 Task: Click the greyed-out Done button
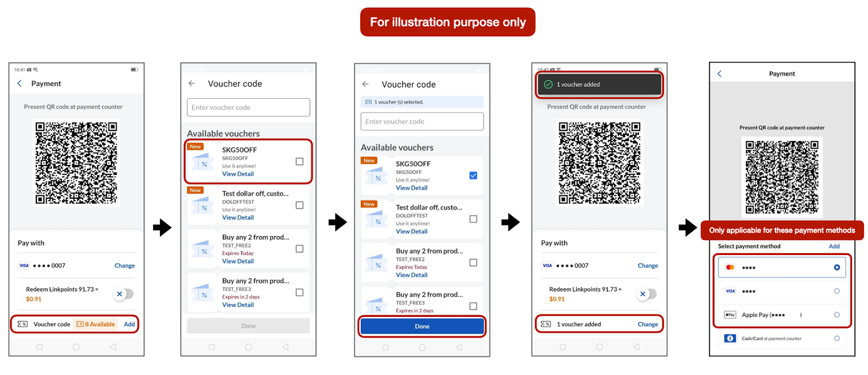(x=248, y=326)
